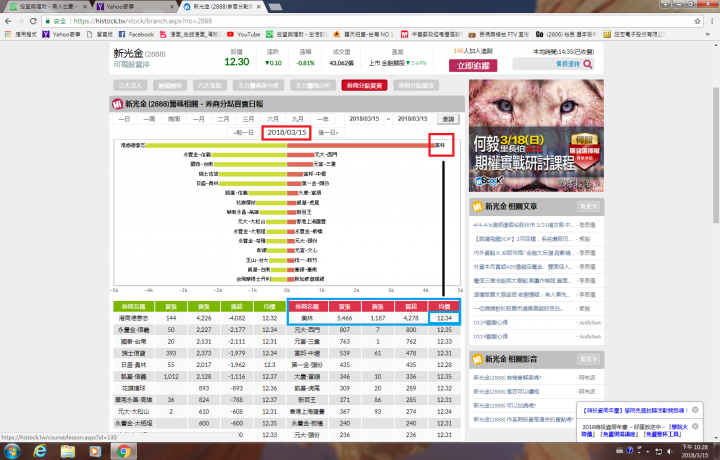
Task: Select the 三大法人 tab
Action: pos(130,85)
